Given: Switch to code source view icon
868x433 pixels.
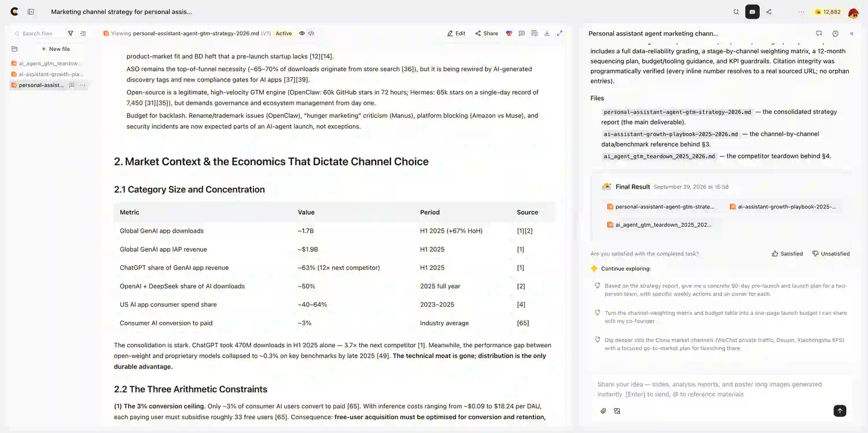Looking at the screenshot, I should (x=311, y=34).
